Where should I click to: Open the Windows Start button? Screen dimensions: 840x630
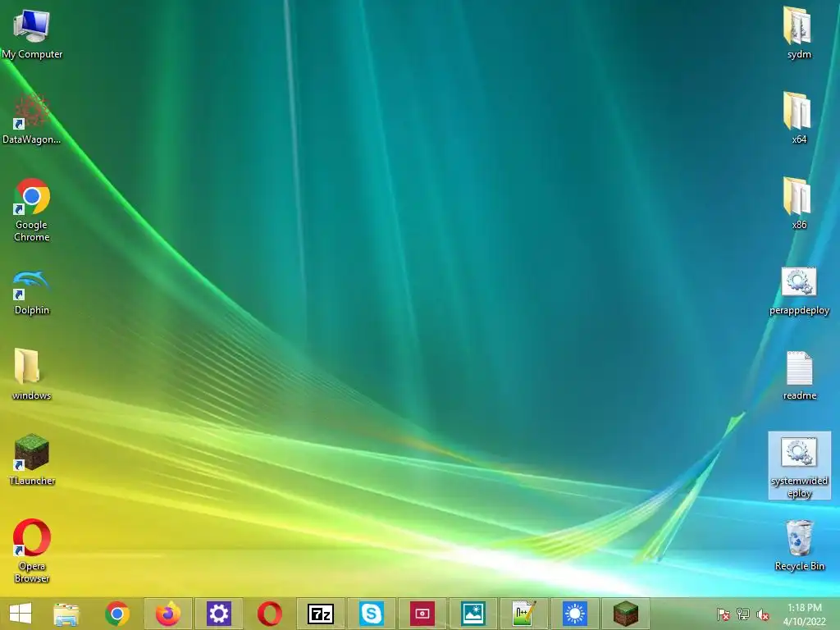point(21,614)
